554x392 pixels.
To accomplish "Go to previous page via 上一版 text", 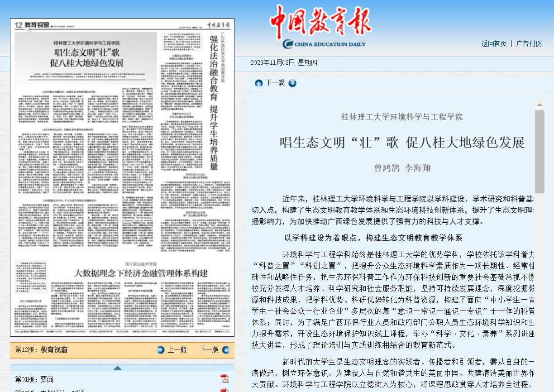I will tap(177, 350).
